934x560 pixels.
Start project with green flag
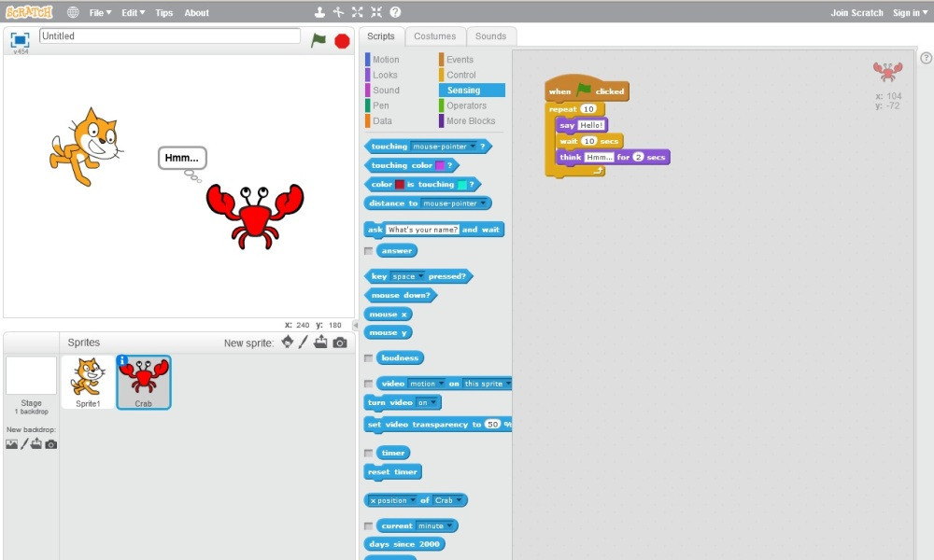318,40
